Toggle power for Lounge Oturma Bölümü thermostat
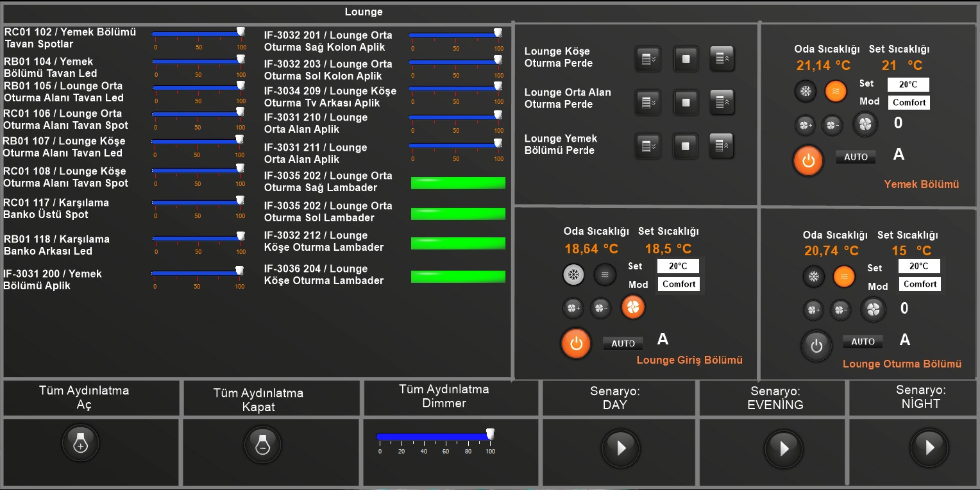The width and height of the screenshot is (980, 490). pyautogui.click(x=816, y=346)
